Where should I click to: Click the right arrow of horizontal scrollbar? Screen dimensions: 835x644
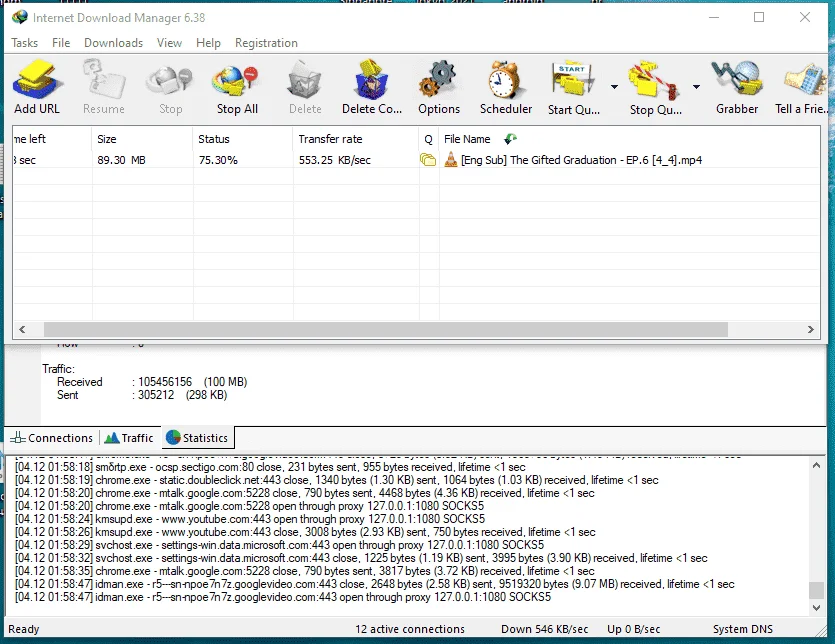[811, 330]
